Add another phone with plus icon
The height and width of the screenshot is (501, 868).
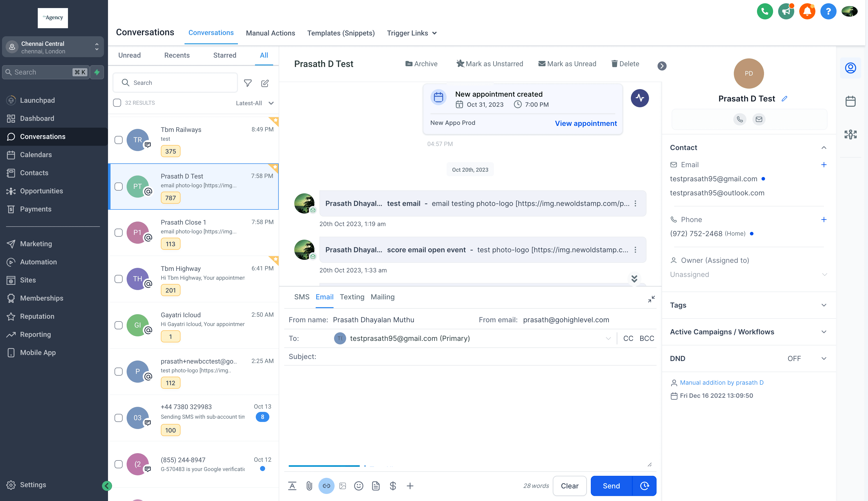(824, 220)
